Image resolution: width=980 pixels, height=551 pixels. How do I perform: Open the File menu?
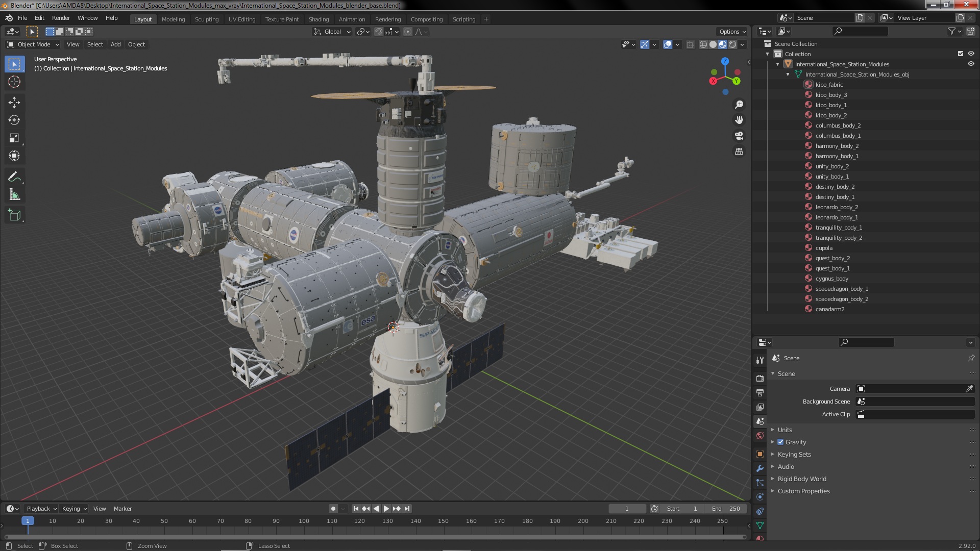(x=22, y=18)
